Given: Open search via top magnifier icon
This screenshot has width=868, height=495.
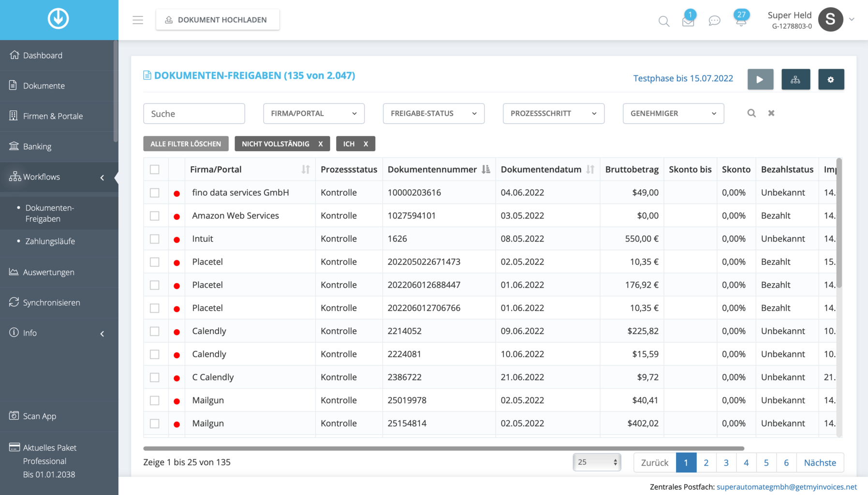Looking at the screenshot, I should pos(664,21).
